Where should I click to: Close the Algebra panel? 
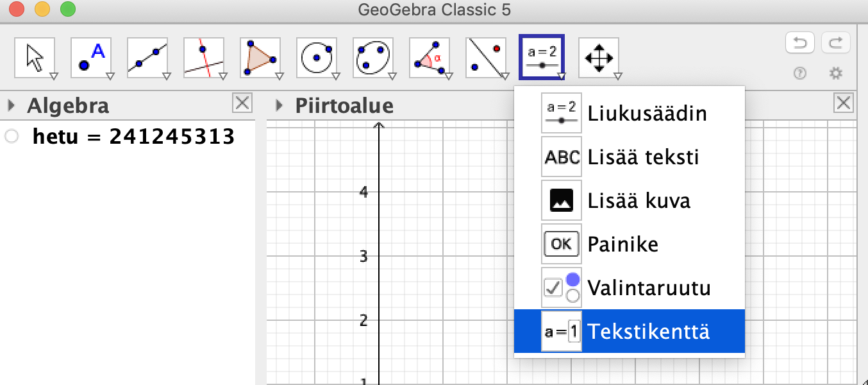(x=242, y=103)
